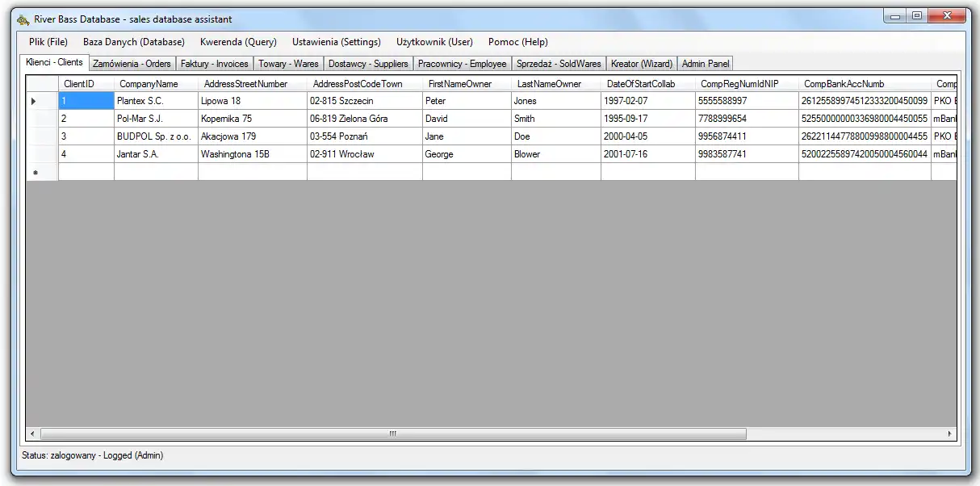Switch to the Klienci - Clients tab
The width and height of the screenshot is (980, 486).
coord(54,62)
